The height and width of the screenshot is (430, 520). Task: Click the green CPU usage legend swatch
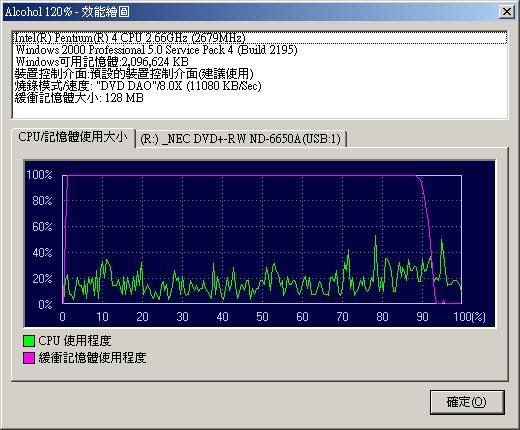click(29, 341)
